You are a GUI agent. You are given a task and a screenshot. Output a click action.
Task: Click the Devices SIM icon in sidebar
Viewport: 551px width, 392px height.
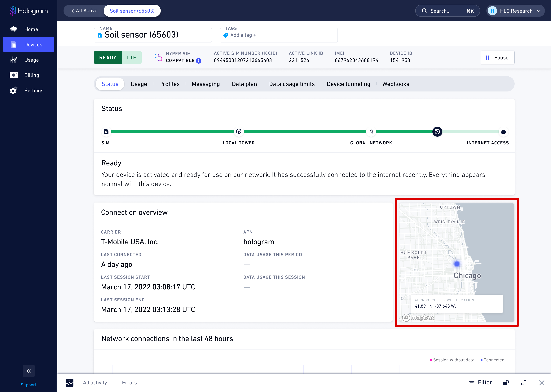pos(14,44)
